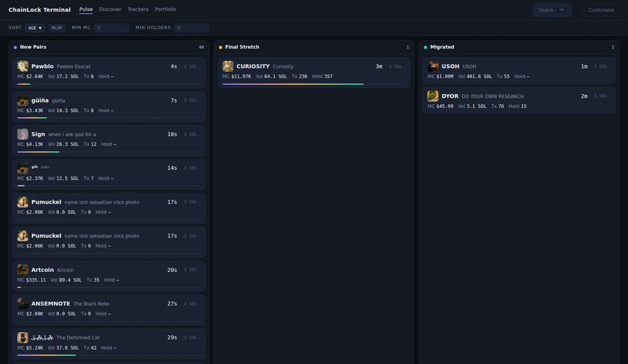Click the New Pairs count 40

[201, 47]
